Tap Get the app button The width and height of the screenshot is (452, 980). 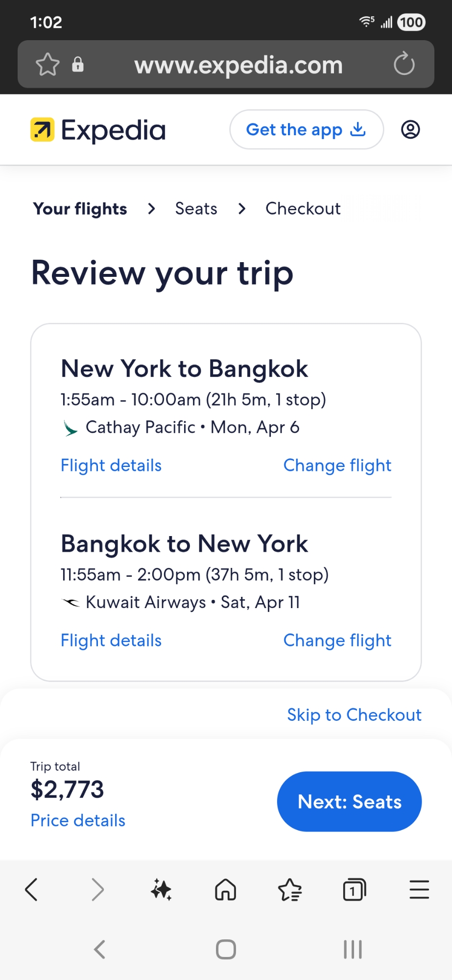point(306,130)
